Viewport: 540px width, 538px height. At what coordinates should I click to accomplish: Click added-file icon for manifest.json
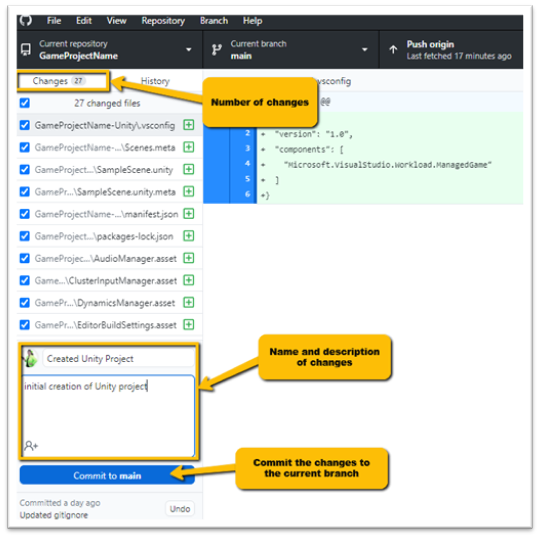tap(189, 214)
